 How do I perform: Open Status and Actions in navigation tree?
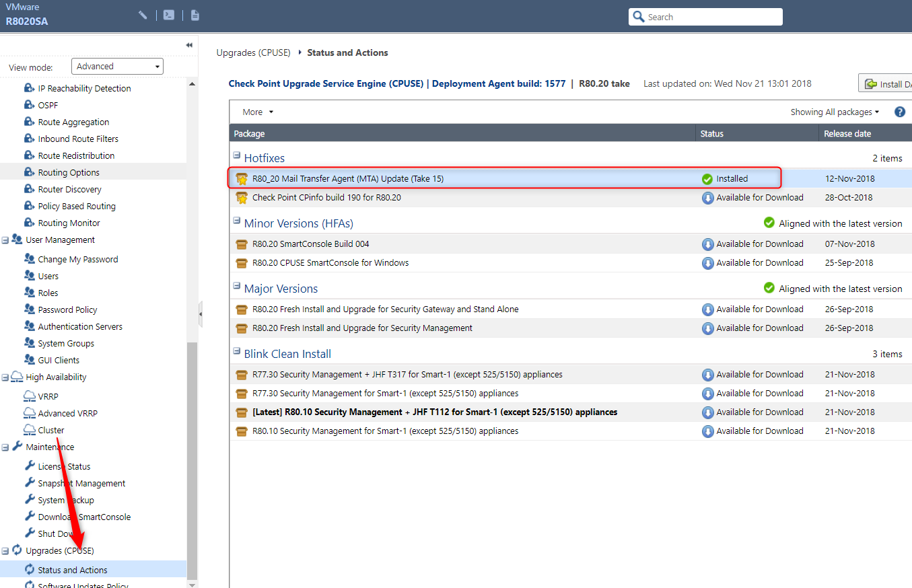click(x=73, y=570)
